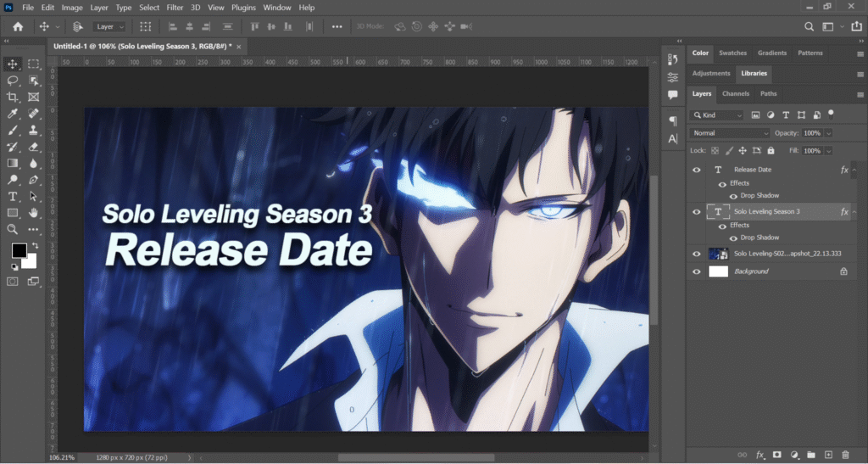
Task: Select the Pen tool
Action: (x=33, y=180)
